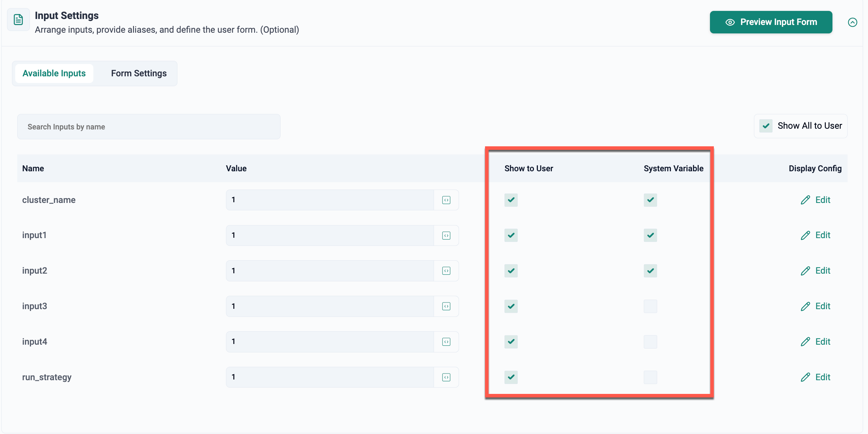Uncheck Show to User for input1
868x434 pixels.
point(511,235)
